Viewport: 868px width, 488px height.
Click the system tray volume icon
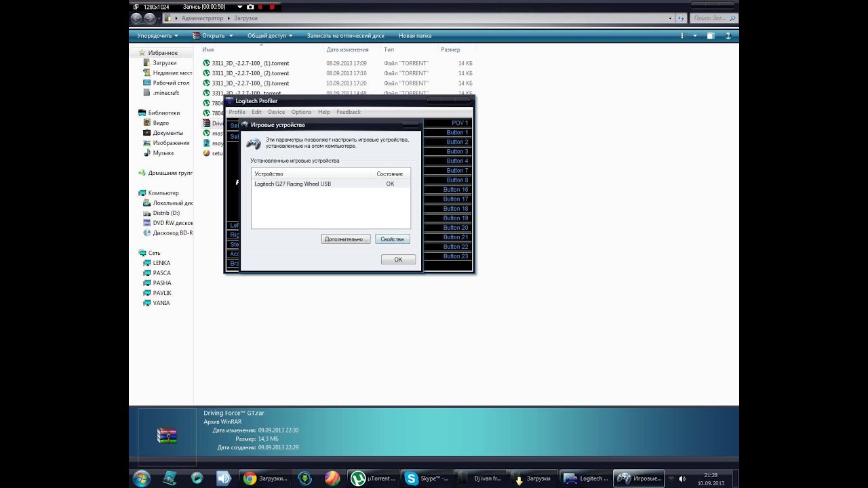click(682, 479)
